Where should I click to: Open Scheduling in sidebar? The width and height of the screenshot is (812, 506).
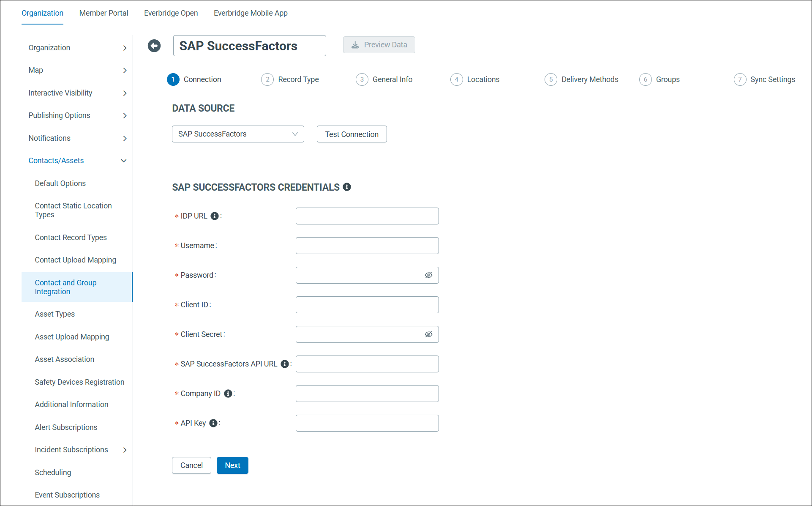[x=53, y=473]
